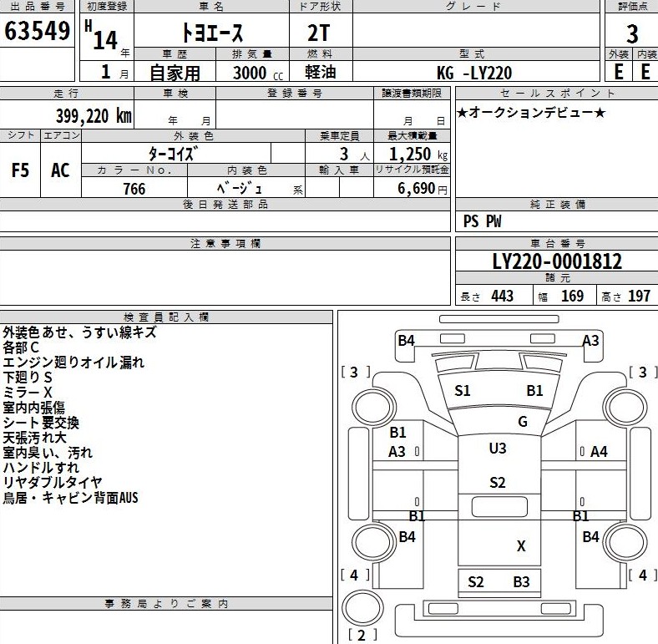Image resolution: width=658 pixels, height=644 pixels.
Task: Click the evaluation score 3
Action: (632, 34)
